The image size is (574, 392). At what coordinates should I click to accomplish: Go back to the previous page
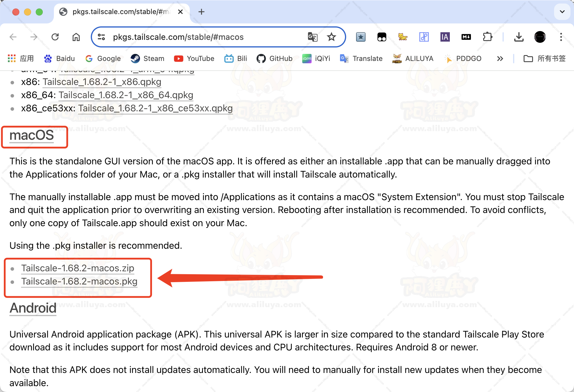(x=13, y=37)
